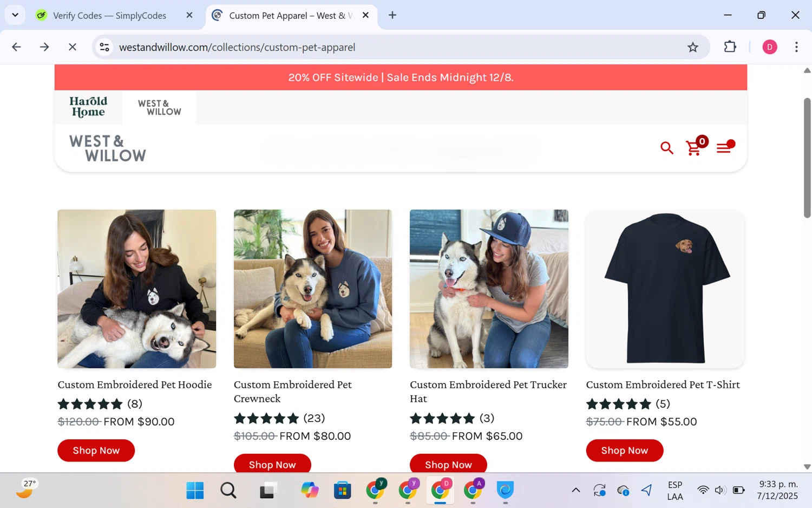Open the Custom Embroidered Pet Hoodie image
Viewport: 812px width, 508px height.
coord(136,289)
